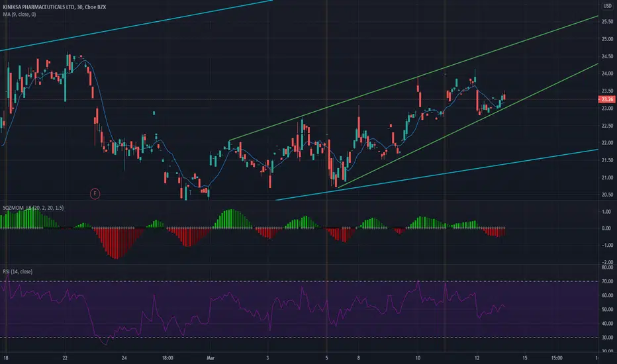Click the 21.50 price axis label
Viewport: 617px width, 364px height.
607,160
